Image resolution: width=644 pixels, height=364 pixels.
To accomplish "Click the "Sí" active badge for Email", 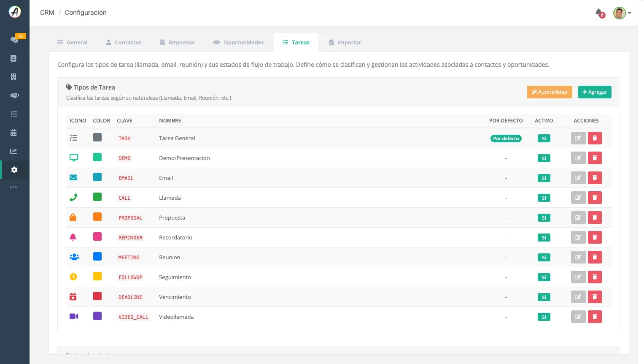I will click(544, 178).
